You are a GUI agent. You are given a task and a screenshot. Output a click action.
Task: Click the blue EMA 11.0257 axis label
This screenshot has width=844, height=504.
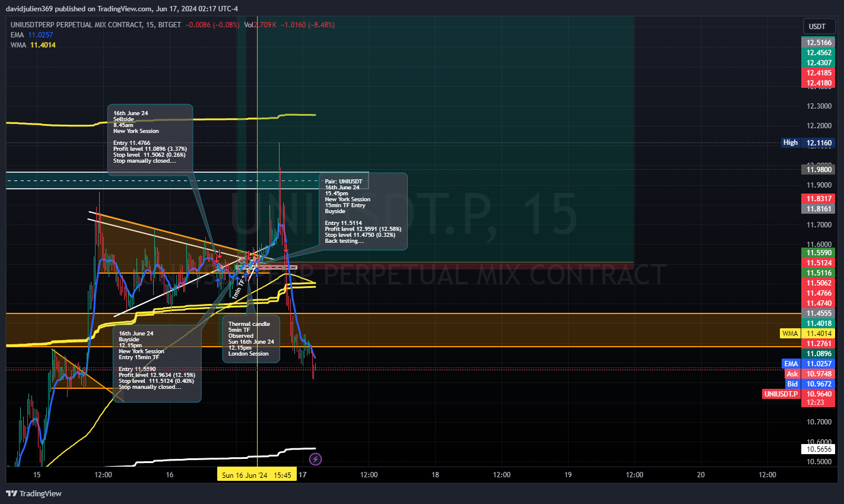coord(808,364)
